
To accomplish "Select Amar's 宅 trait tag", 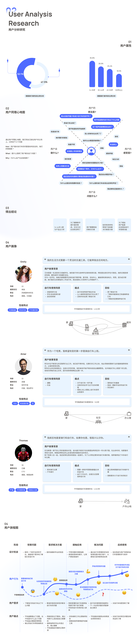I will [x=33, y=404].
